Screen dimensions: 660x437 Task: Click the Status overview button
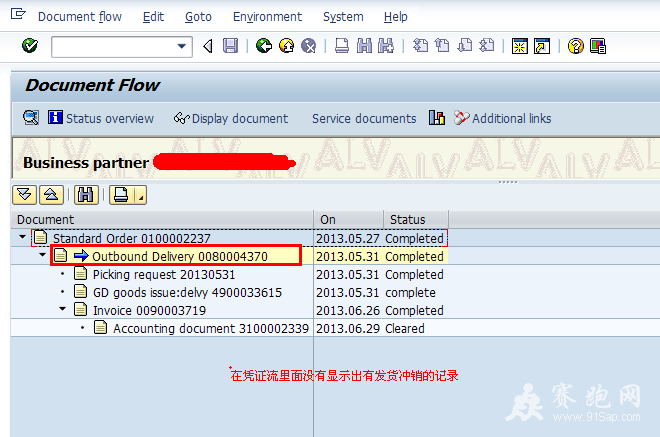101,118
